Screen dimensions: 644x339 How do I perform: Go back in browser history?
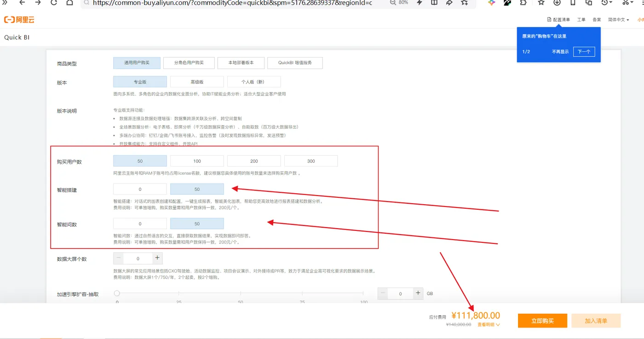(x=22, y=2)
